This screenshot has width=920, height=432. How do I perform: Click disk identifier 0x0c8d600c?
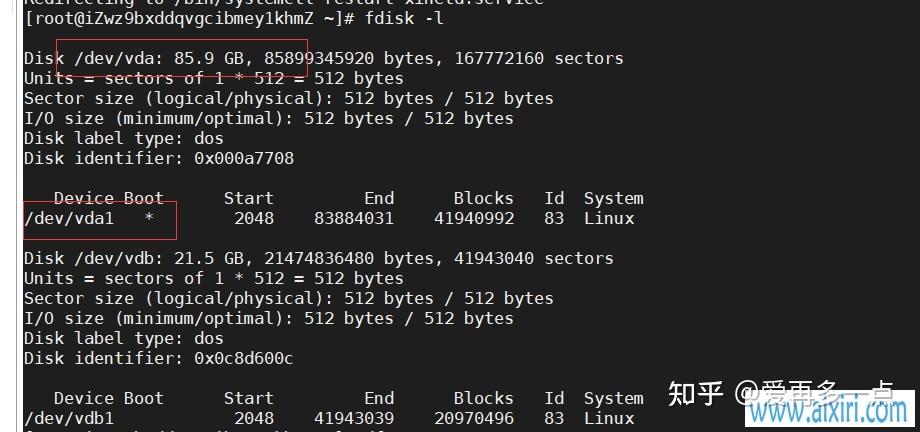244,358
